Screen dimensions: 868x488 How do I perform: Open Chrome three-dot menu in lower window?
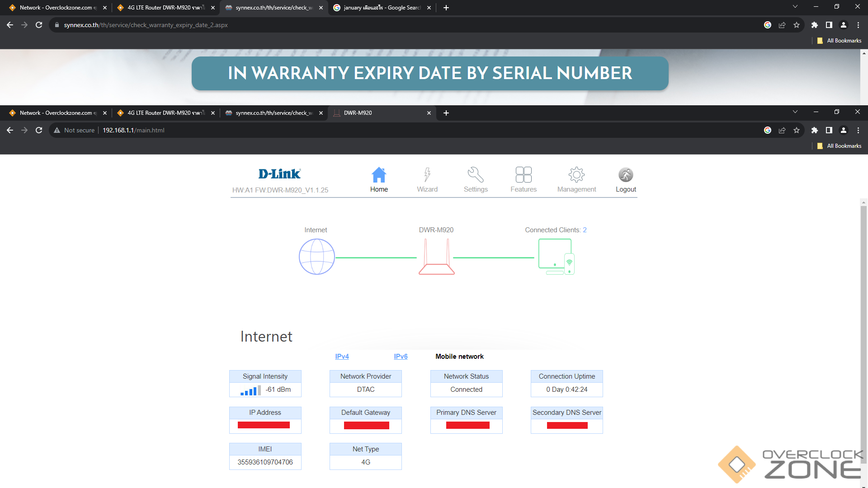858,130
